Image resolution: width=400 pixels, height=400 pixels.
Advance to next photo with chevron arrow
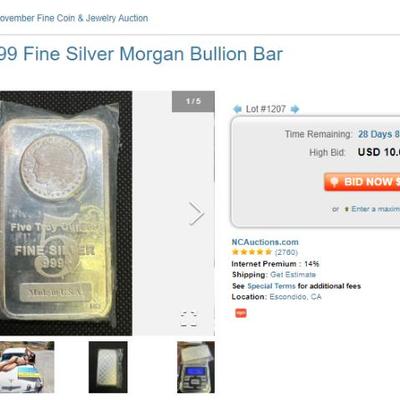coord(196,213)
